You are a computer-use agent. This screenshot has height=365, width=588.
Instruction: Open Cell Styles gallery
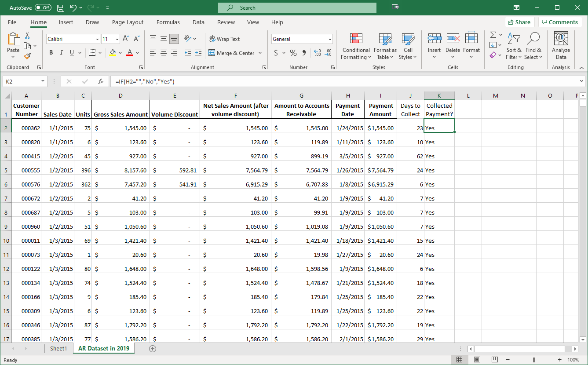pyautogui.click(x=408, y=46)
